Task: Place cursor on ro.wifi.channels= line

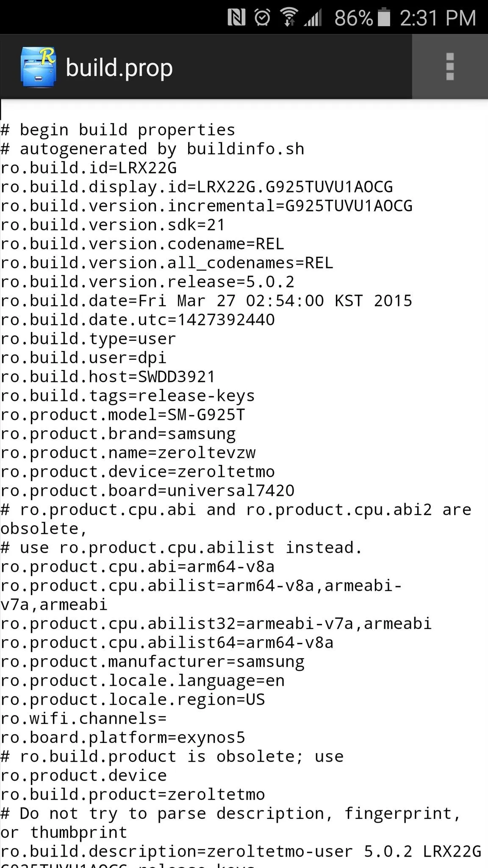Action: coord(83,718)
